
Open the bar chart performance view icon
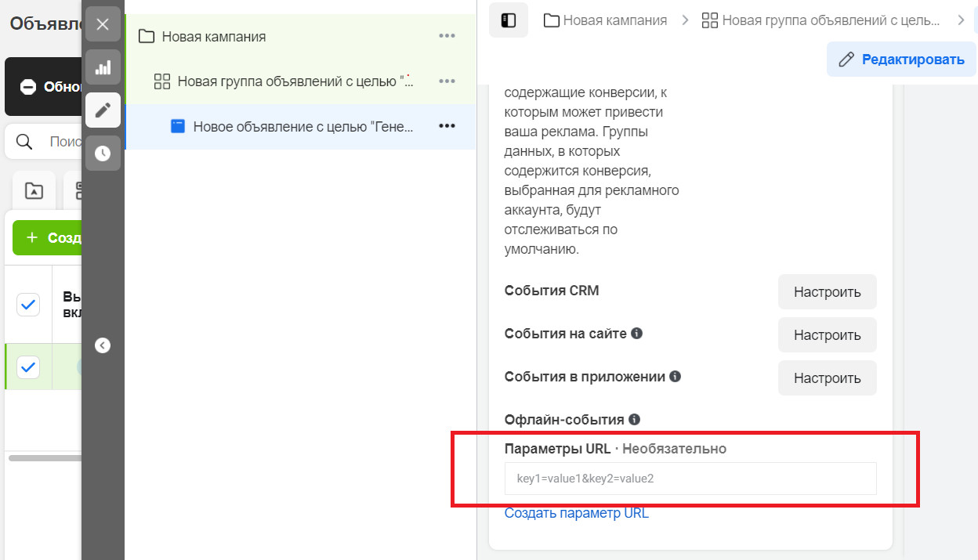click(103, 67)
